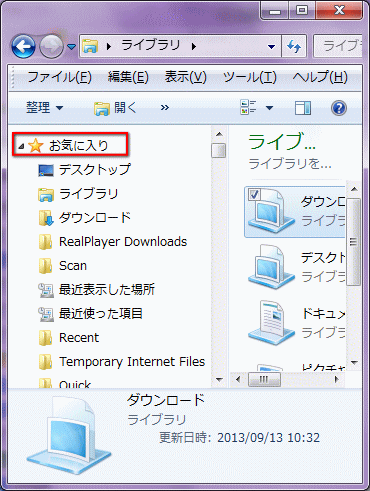
Task: Click the navigation pane scrollbar thumb
Action: click(x=219, y=150)
